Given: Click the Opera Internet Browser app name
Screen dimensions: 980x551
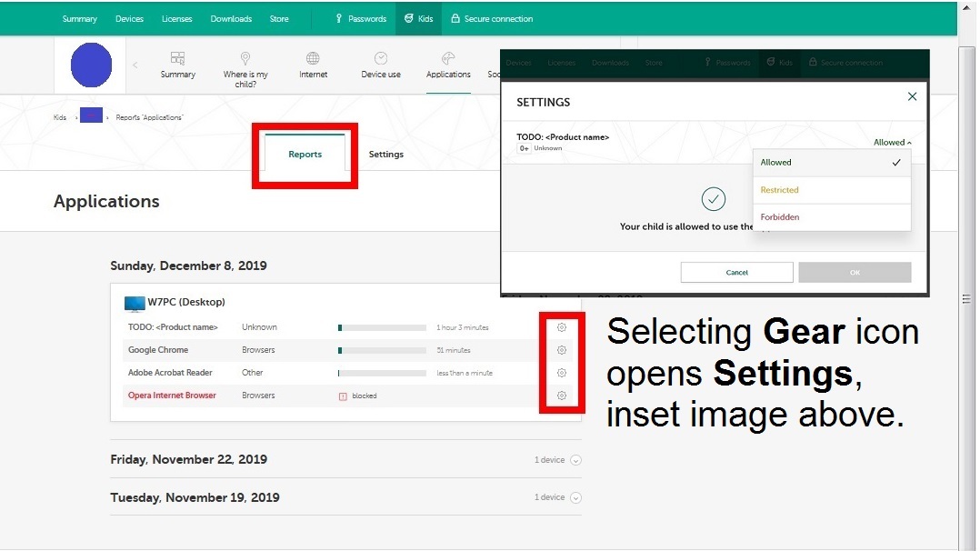Looking at the screenshot, I should pyautogui.click(x=172, y=396).
